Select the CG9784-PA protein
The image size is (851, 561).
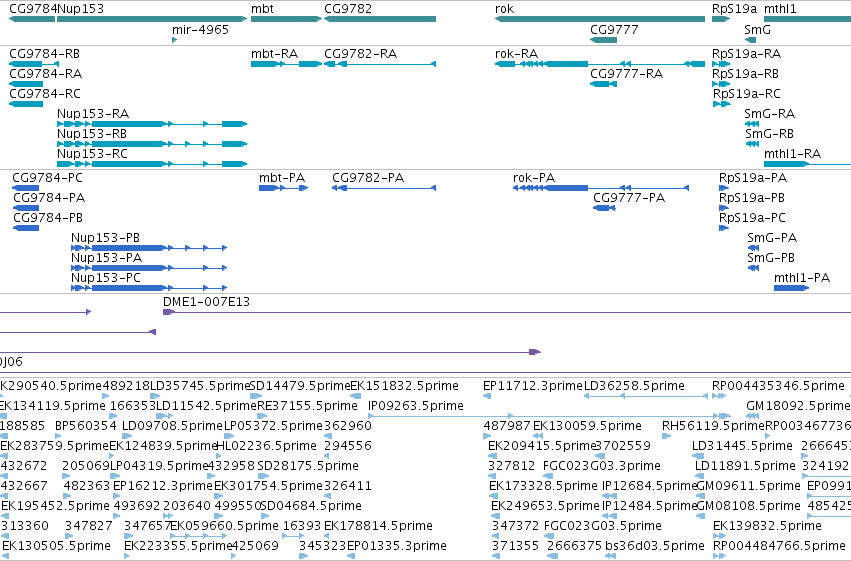coord(26,208)
